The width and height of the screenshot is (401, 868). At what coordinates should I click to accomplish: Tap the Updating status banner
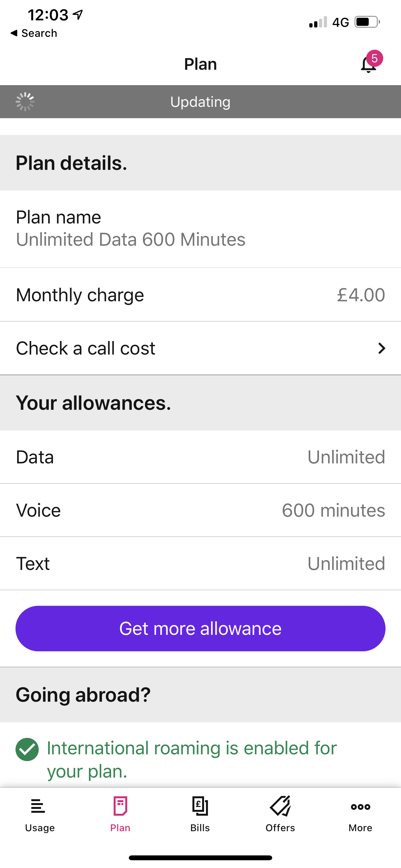(200, 102)
